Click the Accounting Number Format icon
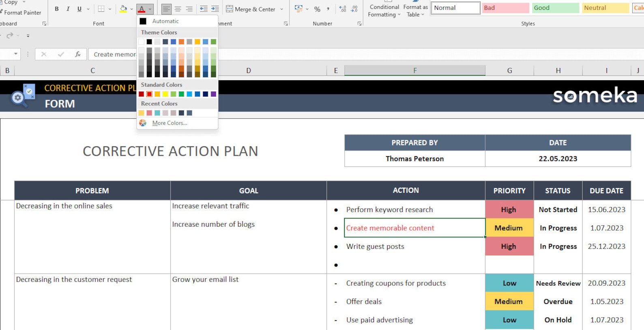 pos(298,9)
